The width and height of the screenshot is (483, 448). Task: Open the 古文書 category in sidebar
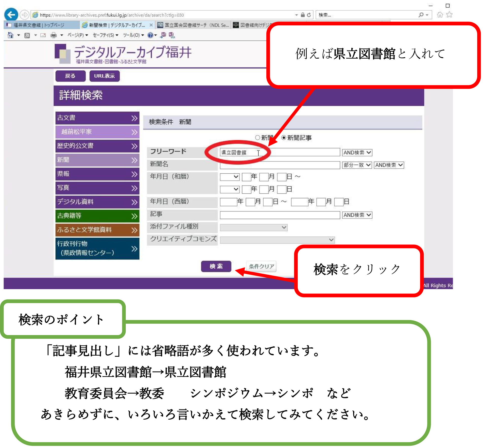[x=97, y=118]
